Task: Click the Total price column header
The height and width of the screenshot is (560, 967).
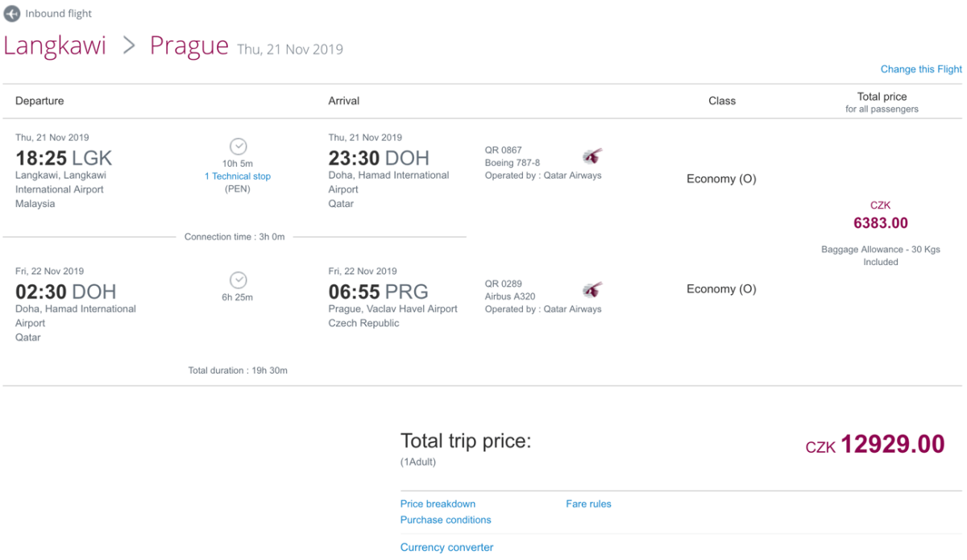Action: click(x=882, y=97)
